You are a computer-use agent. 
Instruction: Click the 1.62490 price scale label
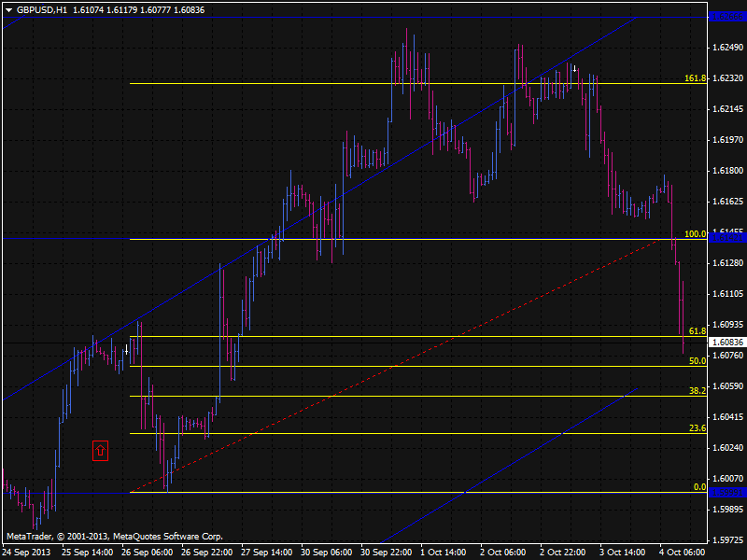727,47
